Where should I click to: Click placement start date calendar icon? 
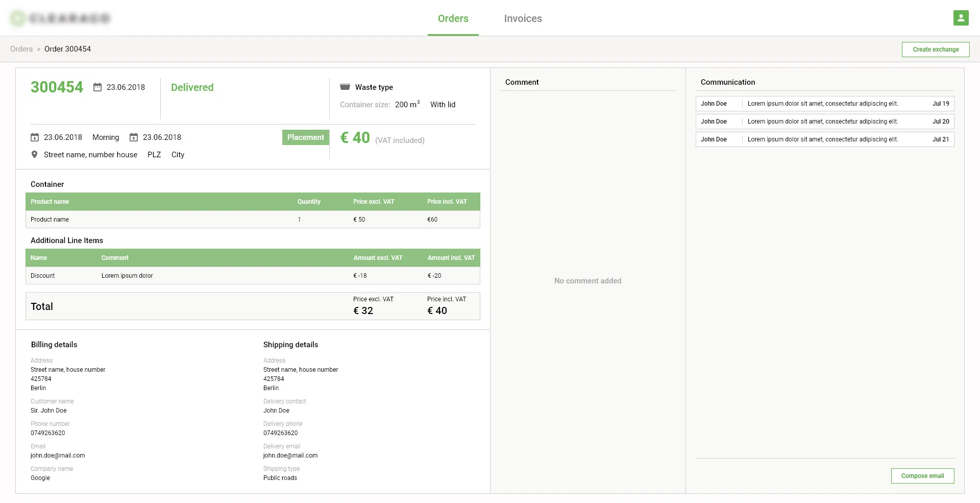point(35,137)
